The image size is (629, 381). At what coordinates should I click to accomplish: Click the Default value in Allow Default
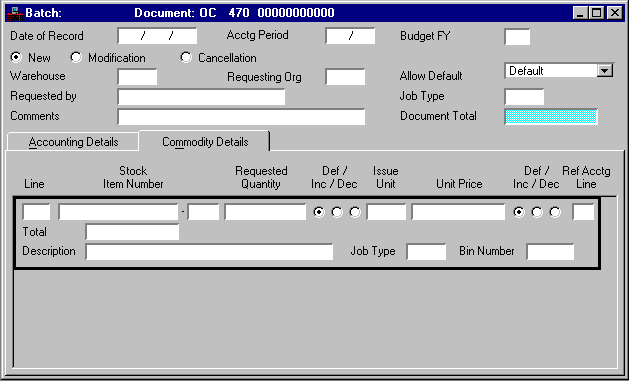pyautogui.click(x=526, y=71)
